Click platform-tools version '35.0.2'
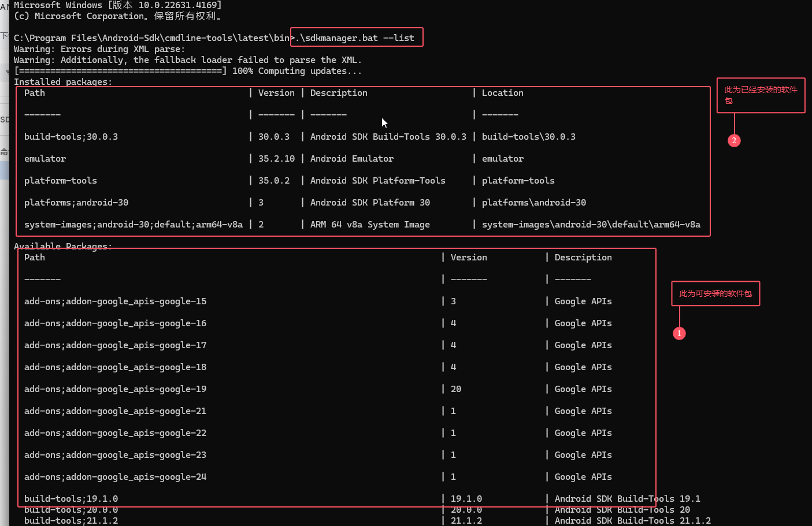This screenshot has height=526, width=812. (274, 181)
